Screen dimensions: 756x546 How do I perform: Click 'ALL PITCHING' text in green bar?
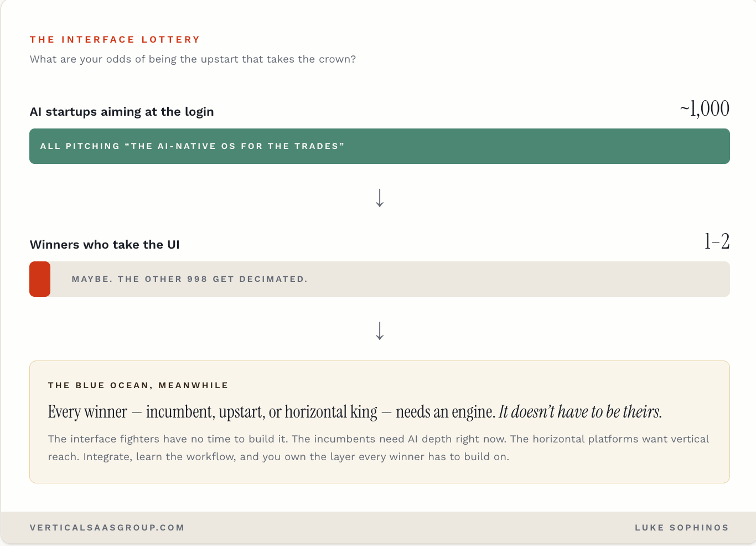pos(80,146)
